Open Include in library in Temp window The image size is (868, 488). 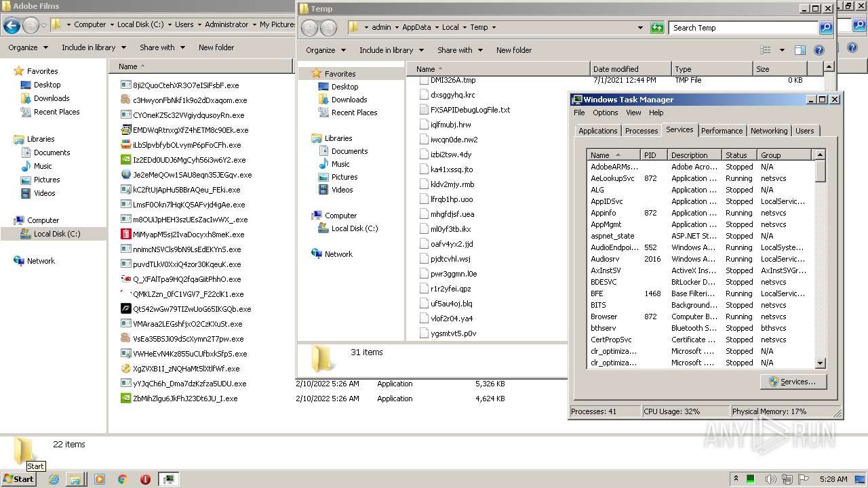pos(391,50)
